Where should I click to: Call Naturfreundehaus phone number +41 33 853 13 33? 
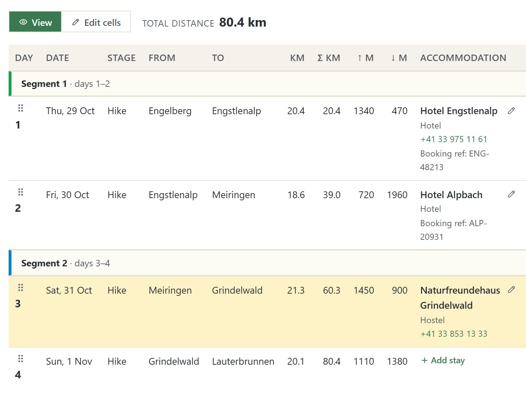click(454, 334)
